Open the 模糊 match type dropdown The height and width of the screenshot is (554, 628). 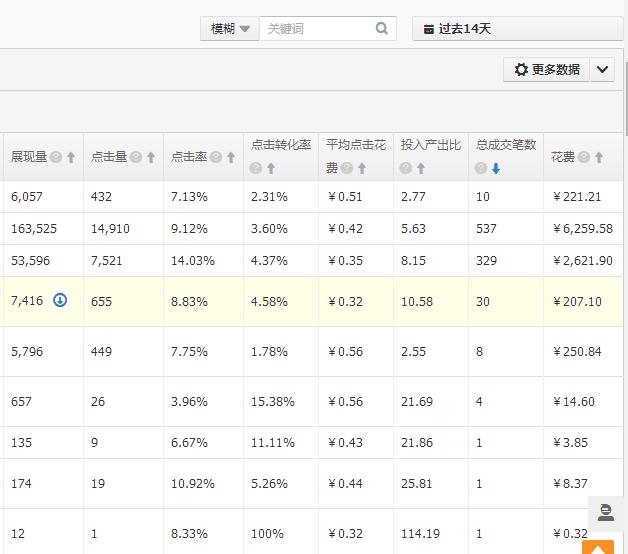(x=230, y=29)
